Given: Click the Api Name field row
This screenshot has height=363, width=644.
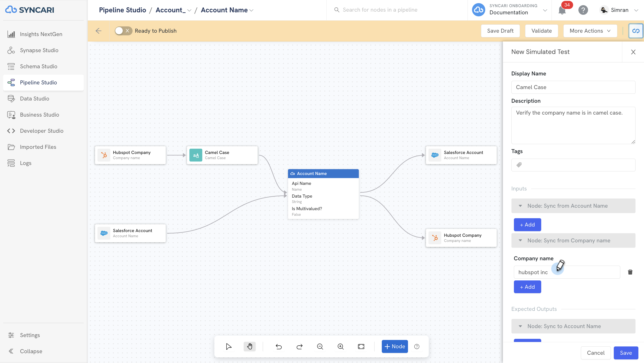Looking at the screenshot, I should 323,186.
